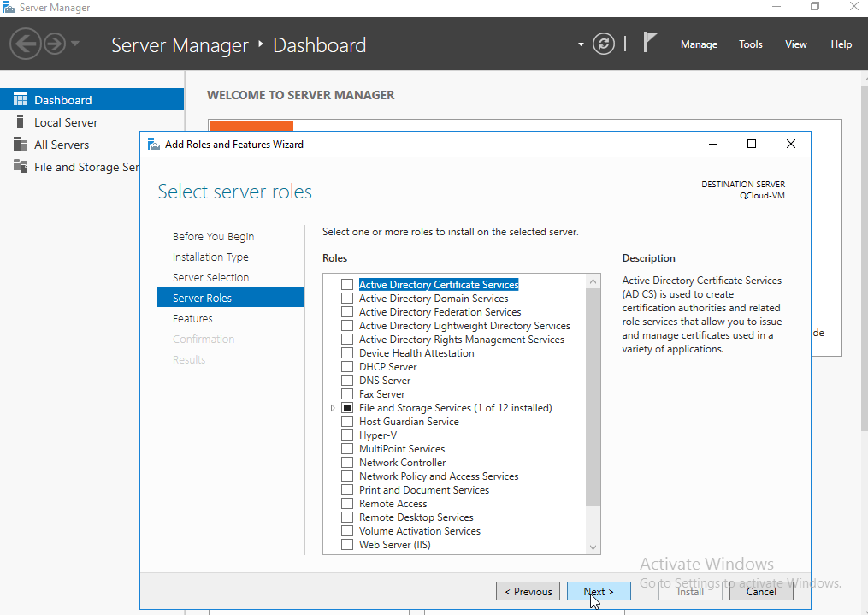Open the Help menu
Image resolution: width=868 pixels, height=615 pixels.
click(x=841, y=44)
